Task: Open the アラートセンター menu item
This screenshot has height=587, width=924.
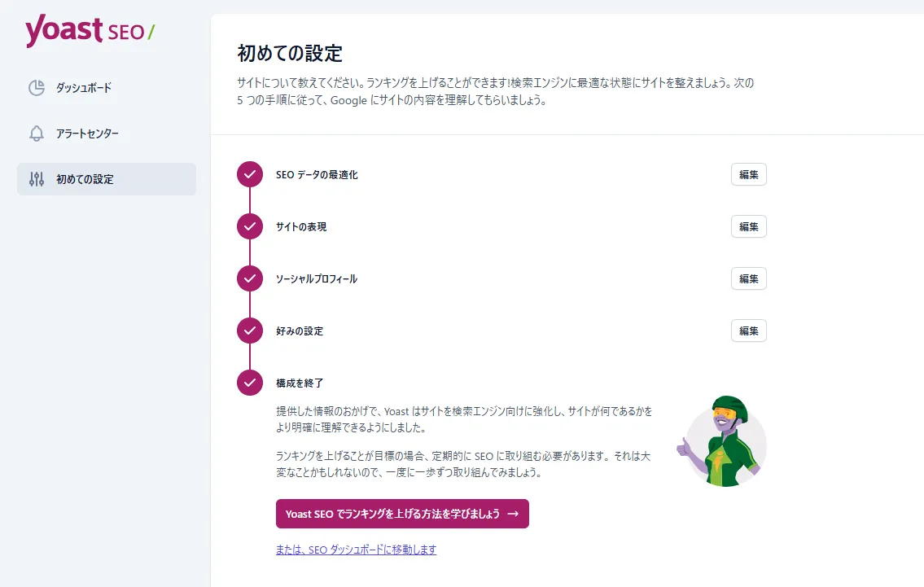Action: (x=107, y=134)
